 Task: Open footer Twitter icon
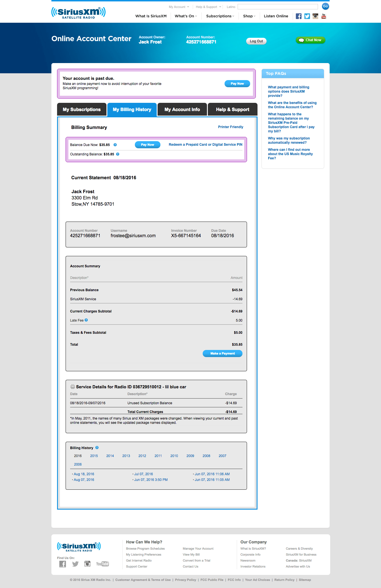pos(75,564)
